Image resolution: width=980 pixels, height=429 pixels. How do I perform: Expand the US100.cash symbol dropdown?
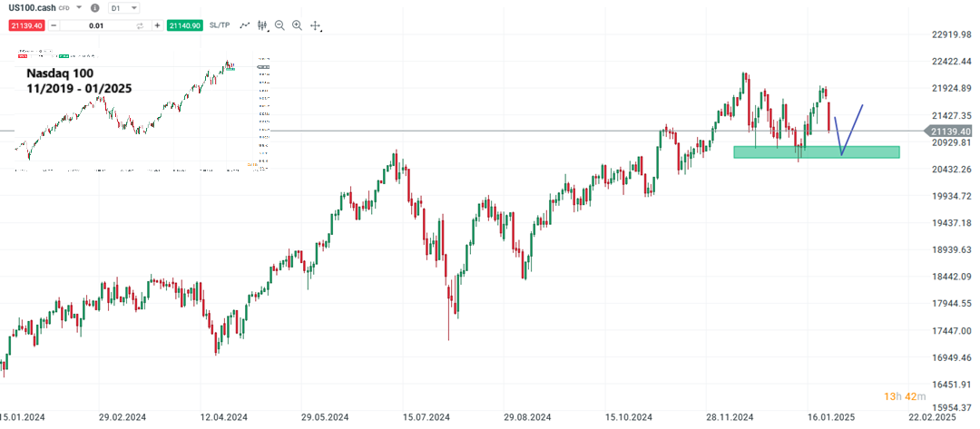(80, 8)
